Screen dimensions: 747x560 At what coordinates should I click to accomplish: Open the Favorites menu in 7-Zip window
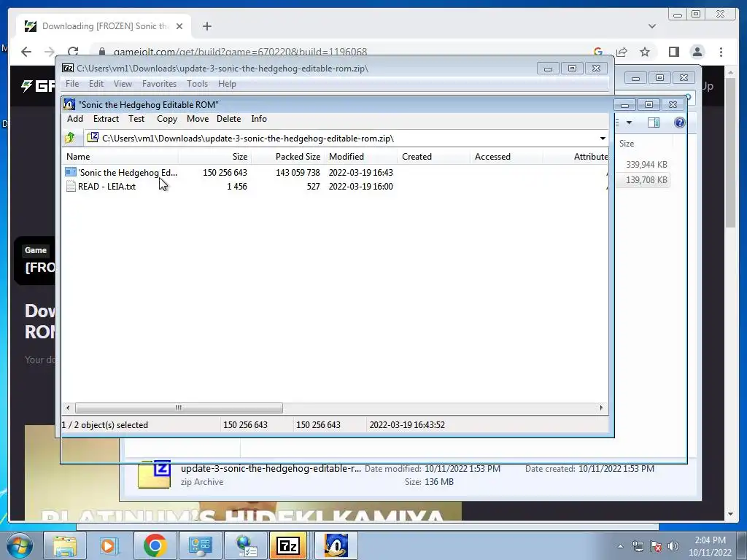click(x=159, y=83)
